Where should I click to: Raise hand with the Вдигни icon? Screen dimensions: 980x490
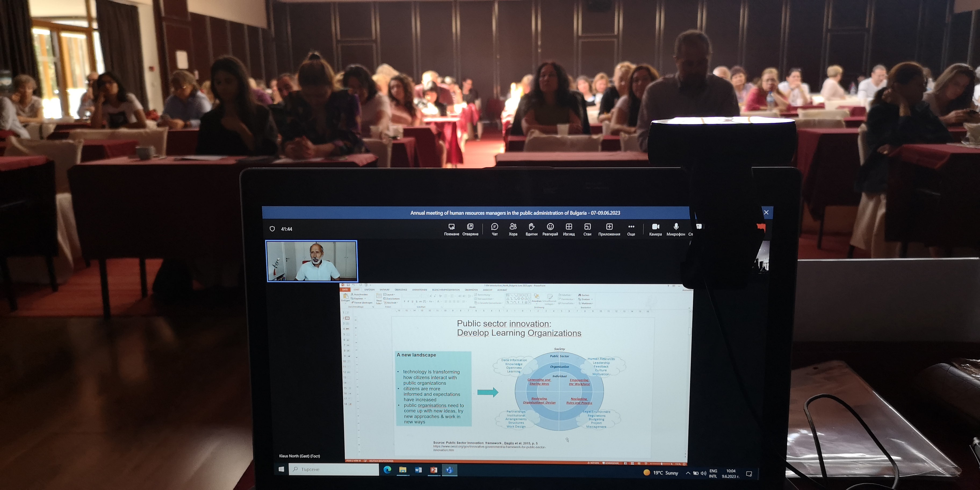tap(531, 229)
